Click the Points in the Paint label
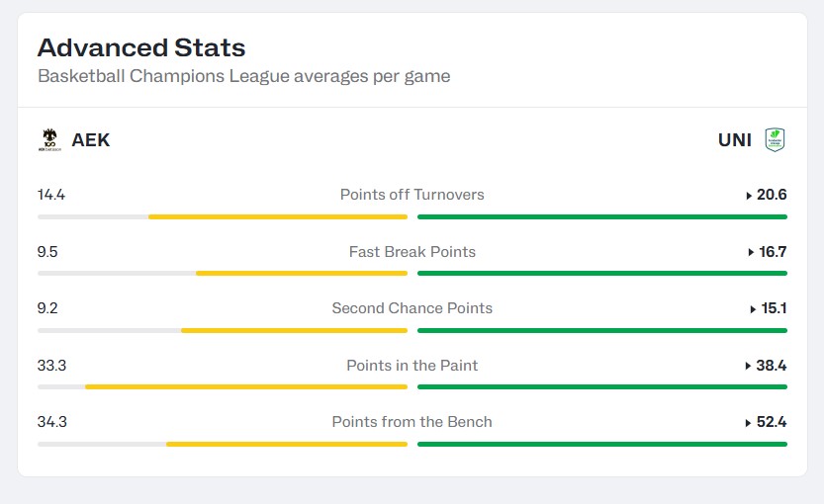 (412, 366)
